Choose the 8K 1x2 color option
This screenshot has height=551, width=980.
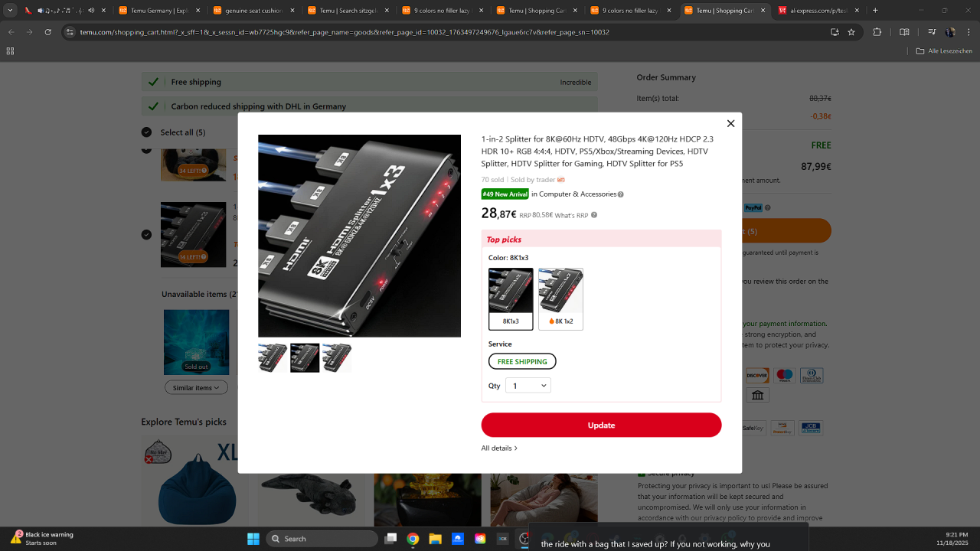click(560, 298)
